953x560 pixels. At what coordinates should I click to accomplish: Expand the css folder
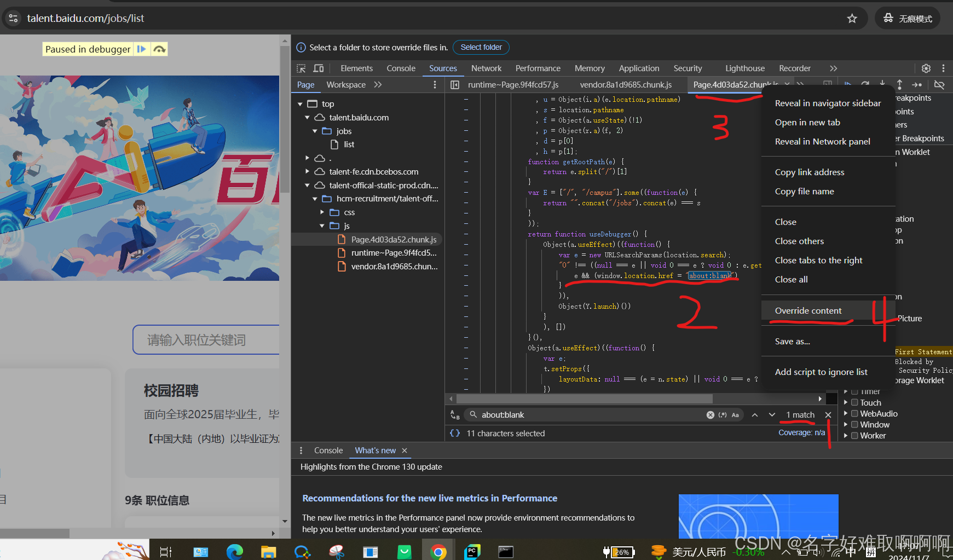coord(322,212)
